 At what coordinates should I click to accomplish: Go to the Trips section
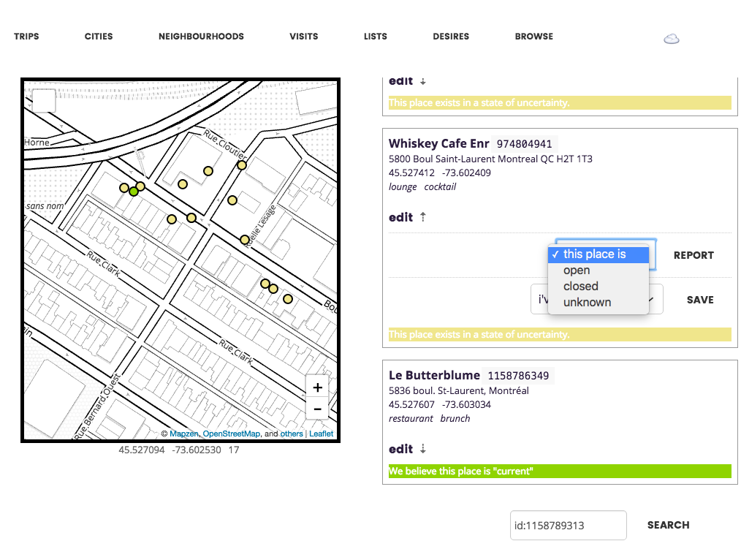(26, 37)
